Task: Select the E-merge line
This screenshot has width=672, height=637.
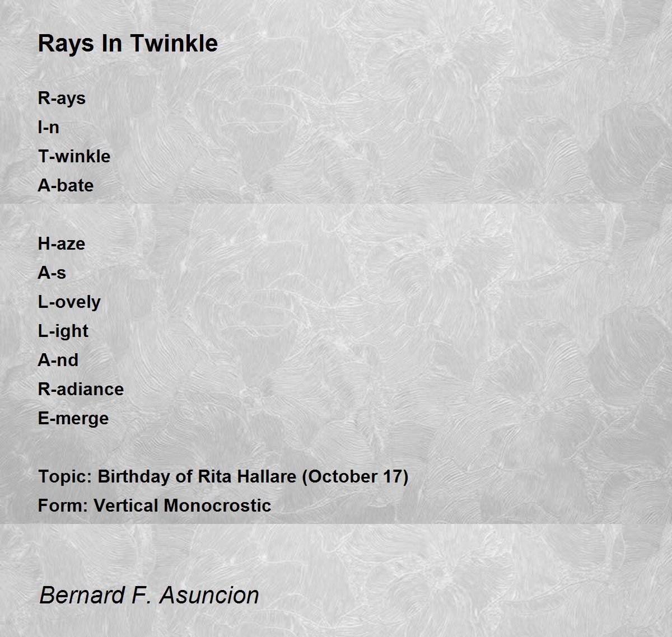Action: [x=73, y=419]
